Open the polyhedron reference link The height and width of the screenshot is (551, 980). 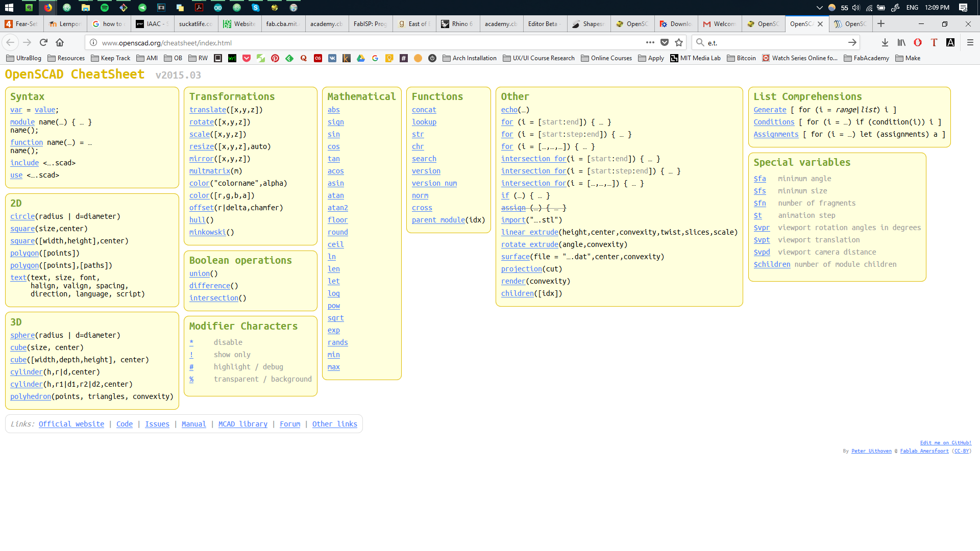31,396
